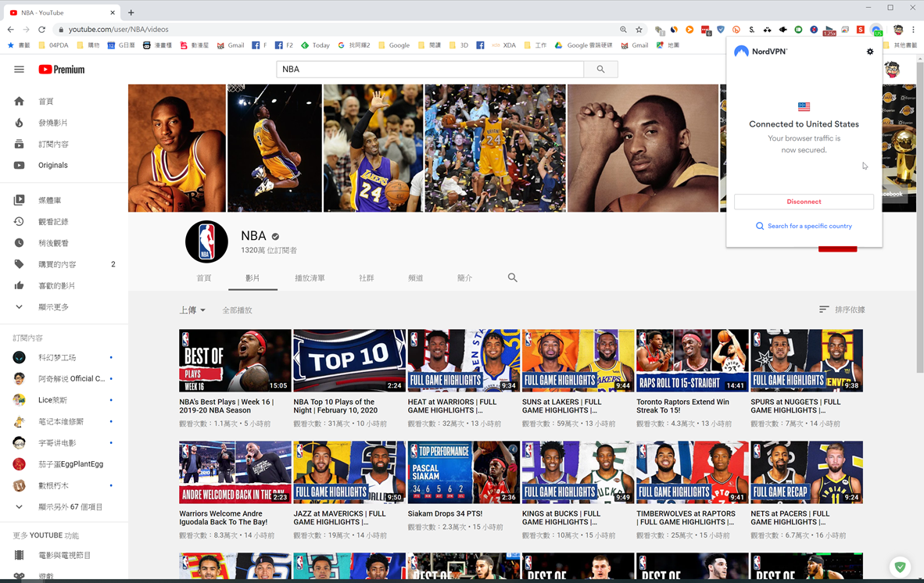Reload the page in browser
Image resolution: width=924 pixels, height=583 pixels.
click(x=42, y=30)
